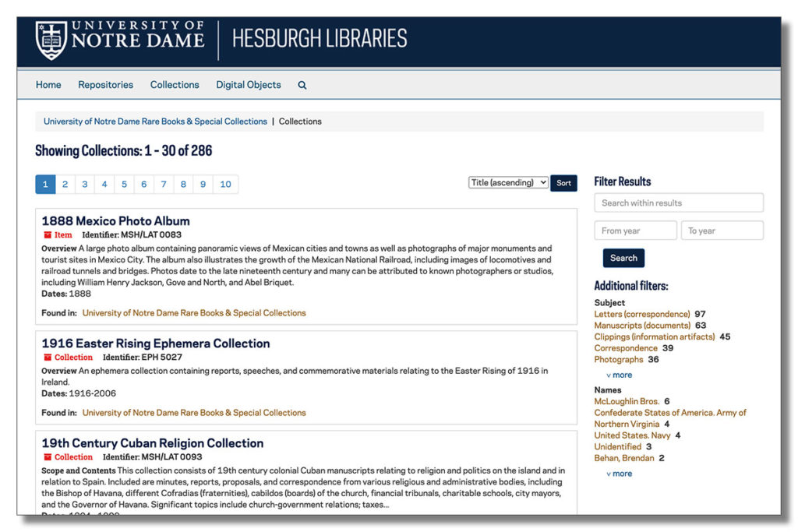Filter by McLoughlin Bros. name
The image size is (798, 532).
tap(627, 401)
